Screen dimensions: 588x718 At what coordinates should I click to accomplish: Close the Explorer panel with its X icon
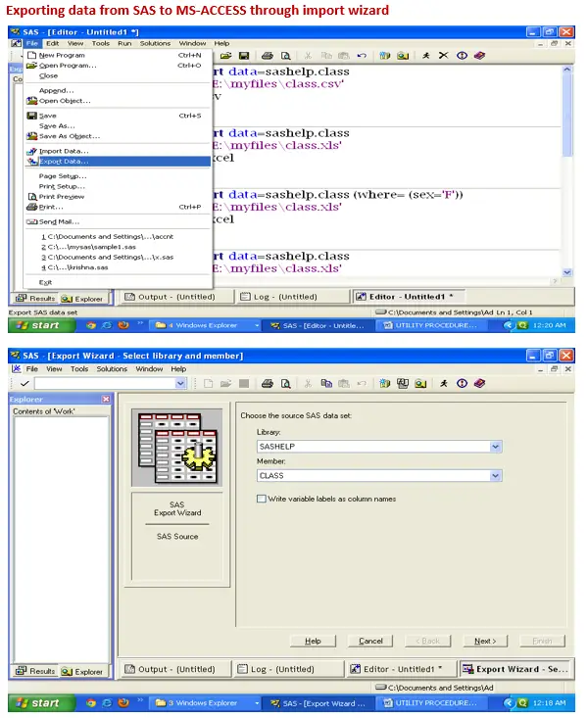click(x=106, y=399)
